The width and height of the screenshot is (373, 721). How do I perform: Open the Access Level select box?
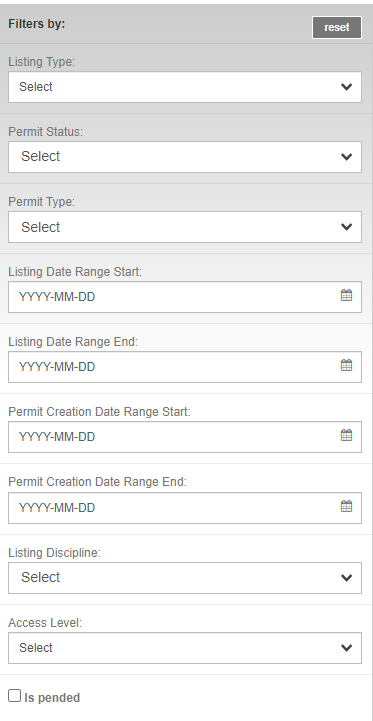click(x=185, y=648)
